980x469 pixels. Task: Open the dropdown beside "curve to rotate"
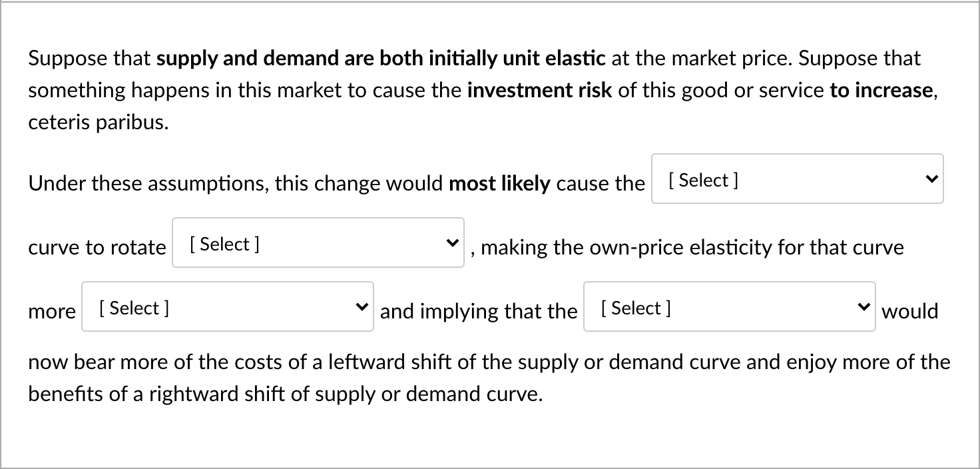point(318,242)
